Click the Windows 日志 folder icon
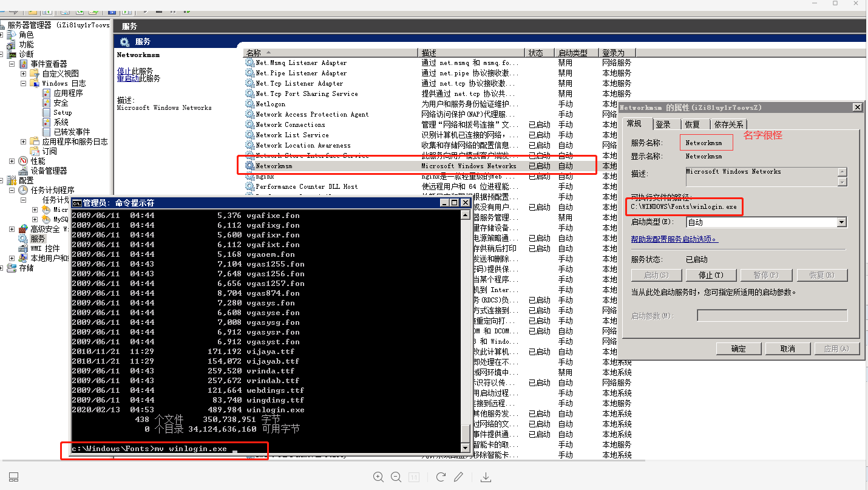868x490 pixels. pos(35,83)
